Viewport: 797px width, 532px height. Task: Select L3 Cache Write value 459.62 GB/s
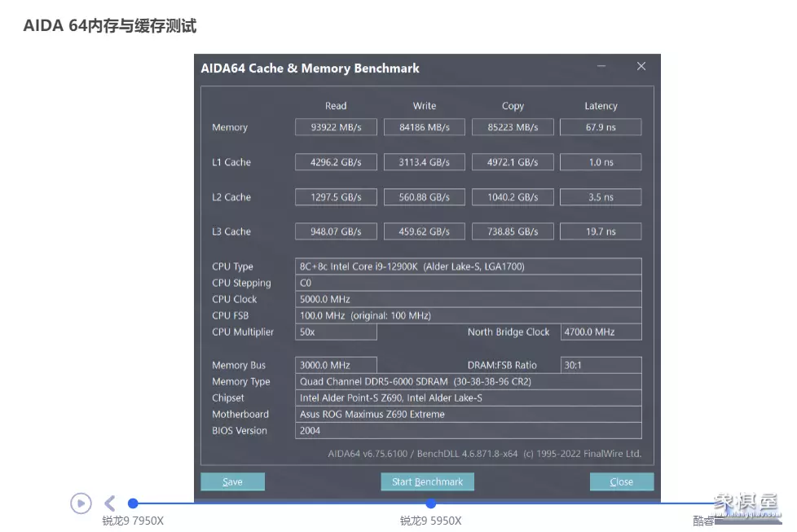tap(425, 231)
